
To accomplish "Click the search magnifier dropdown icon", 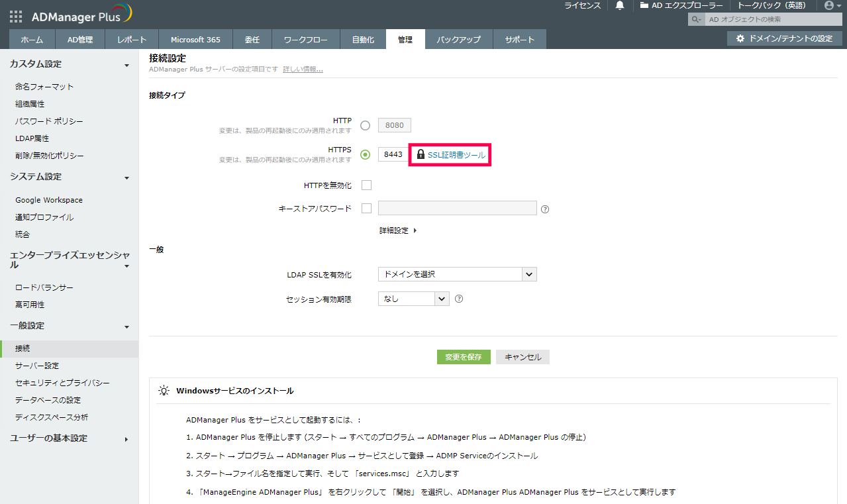I will pos(697,20).
